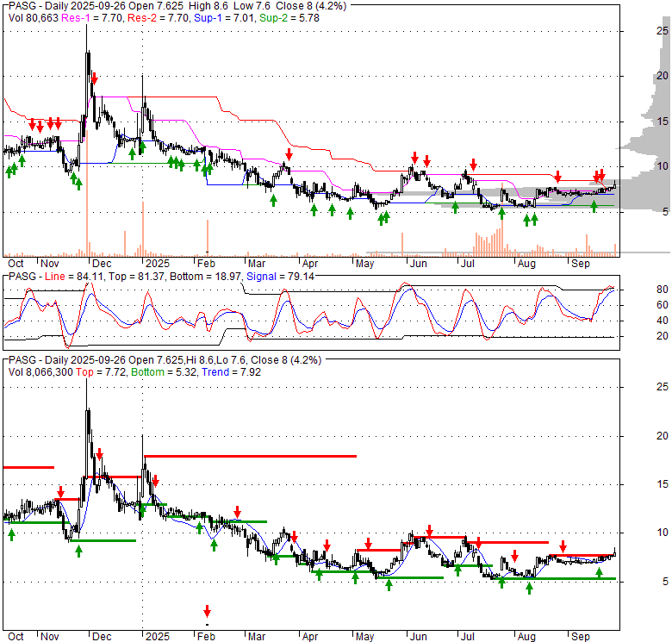Click the Aug label under the bottom chart

click(x=526, y=637)
